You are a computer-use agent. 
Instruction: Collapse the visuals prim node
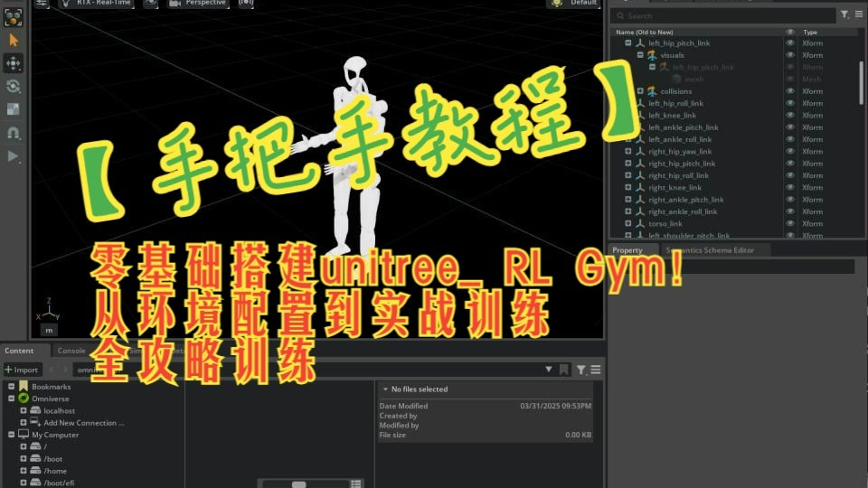pos(640,55)
